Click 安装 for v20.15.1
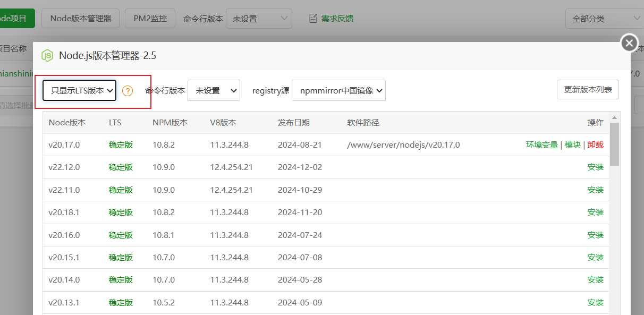Image resolution: width=644 pixels, height=315 pixels. point(596,257)
